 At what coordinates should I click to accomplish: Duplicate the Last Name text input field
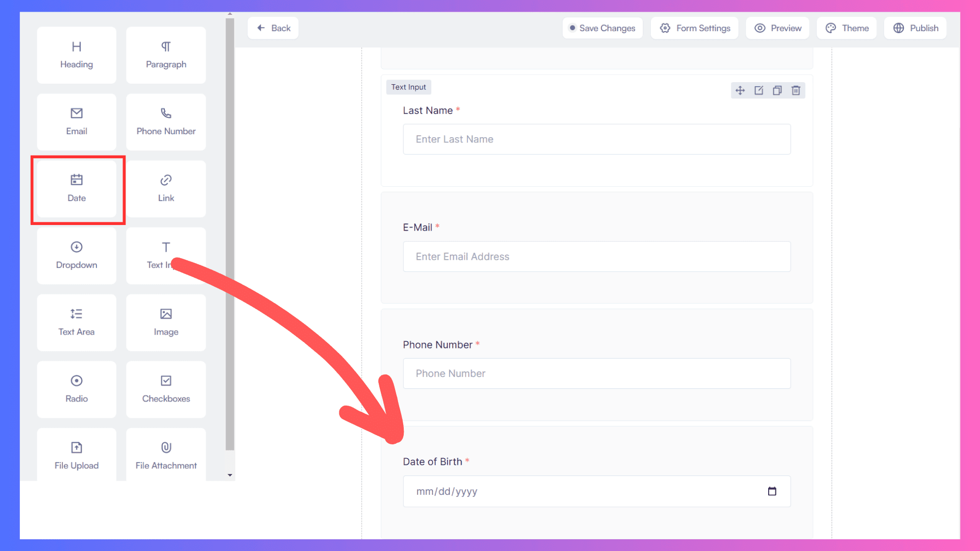pos(777,91)
